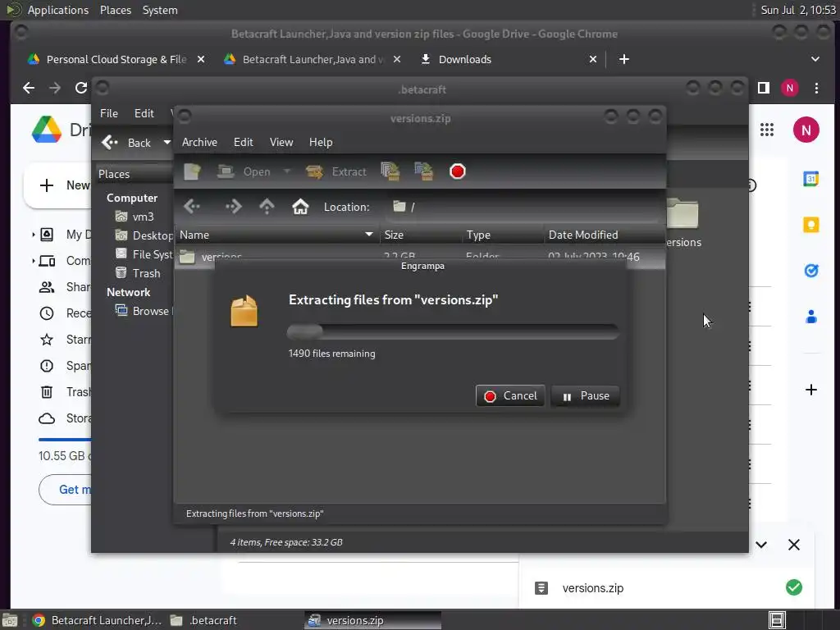Click the Location path field

(523, 207)
